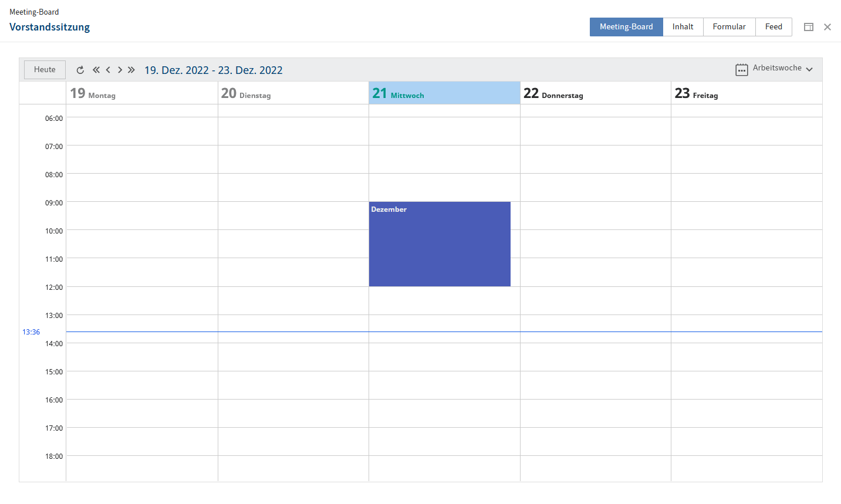The width and height of the screenshot is (841, 504).
Task: Click the calendar view icon beside Arbeitswoche
Action: tap(742, 70)
